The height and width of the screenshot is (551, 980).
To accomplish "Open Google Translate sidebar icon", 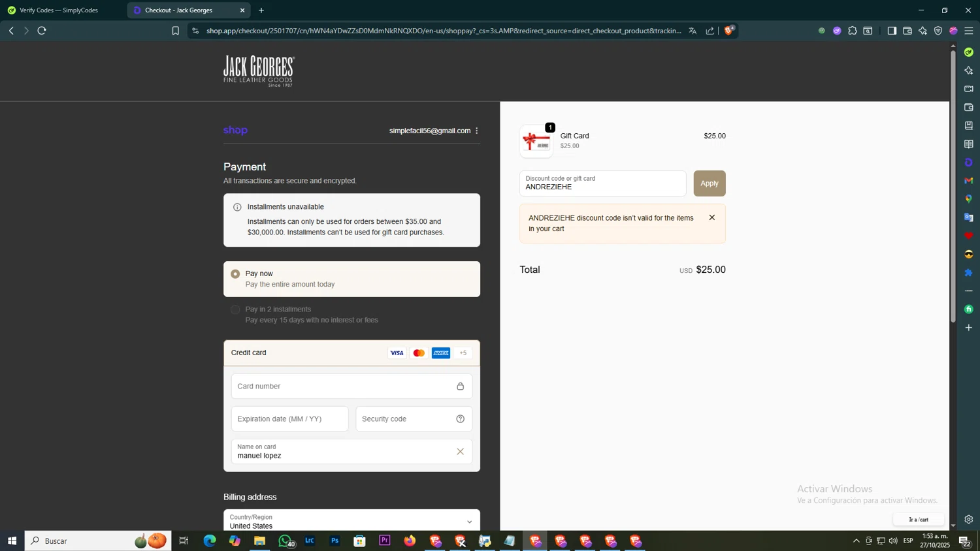I will tap(969, 217).
